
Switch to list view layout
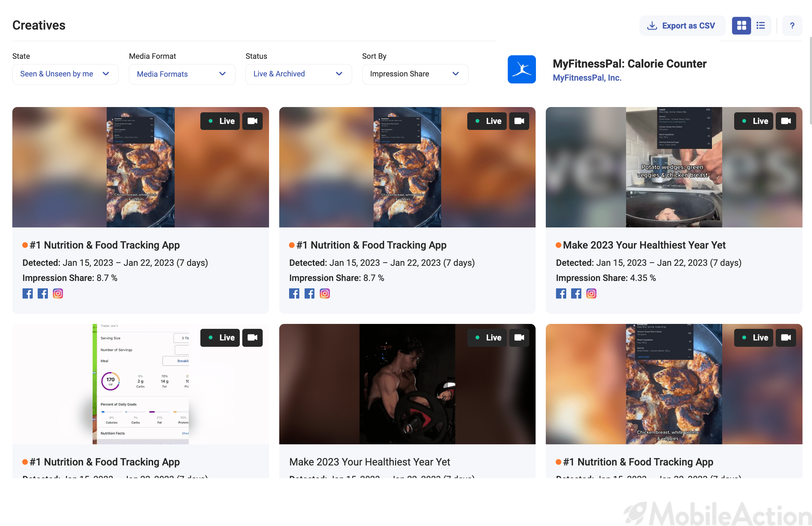tap(761, 26)
